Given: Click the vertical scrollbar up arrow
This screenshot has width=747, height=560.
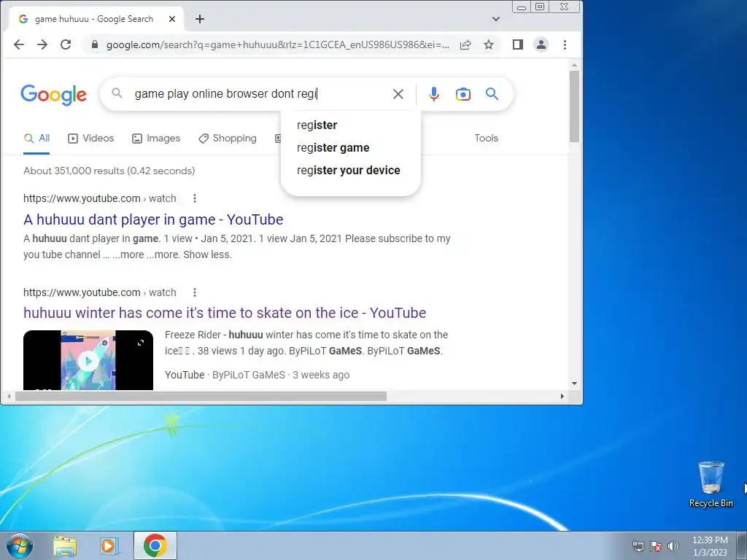Looking at the screenshot, I should [575, 65].
